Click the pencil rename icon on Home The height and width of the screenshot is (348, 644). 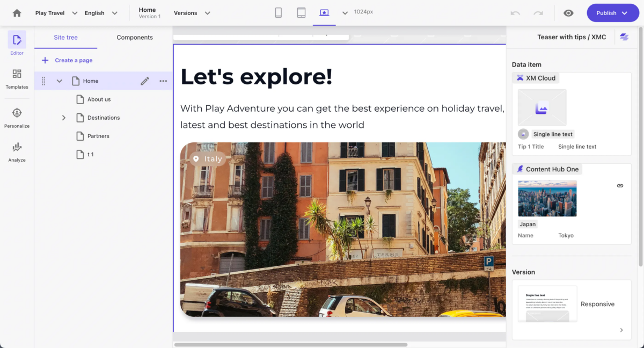pyautogui.click(x=145, y=81)
